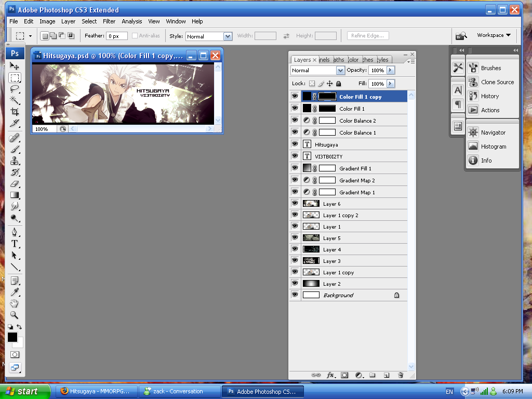This screenshot has height=399, width=532.
Task: Select the Dodge tool
Action: coord(15,218)
